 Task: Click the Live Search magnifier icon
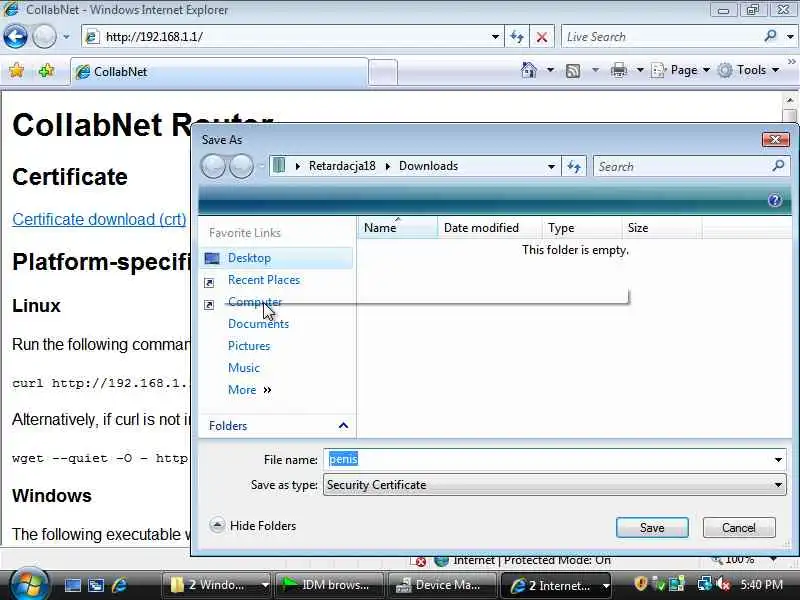[x=770, y=36]
